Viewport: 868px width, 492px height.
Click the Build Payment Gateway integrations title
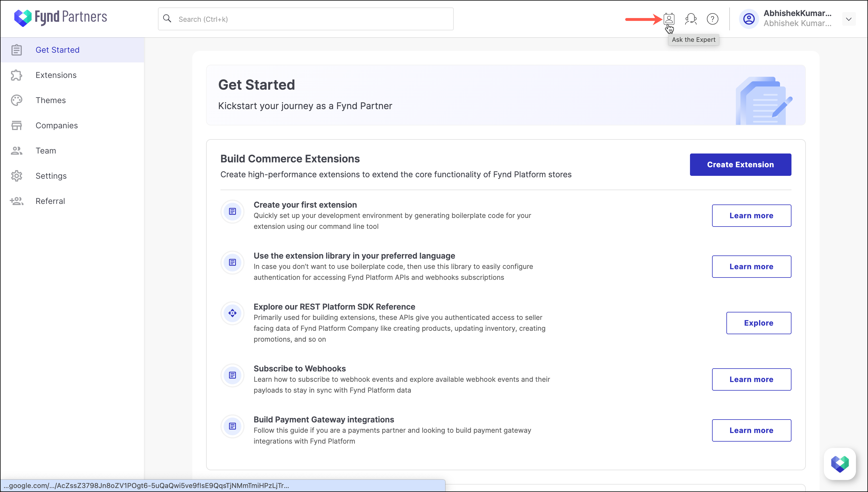[324, 419]
